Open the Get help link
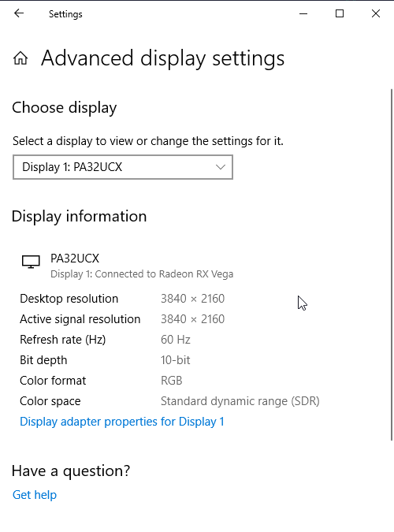The height and width of the screenshot is (532, 394). tap(35, 495)
